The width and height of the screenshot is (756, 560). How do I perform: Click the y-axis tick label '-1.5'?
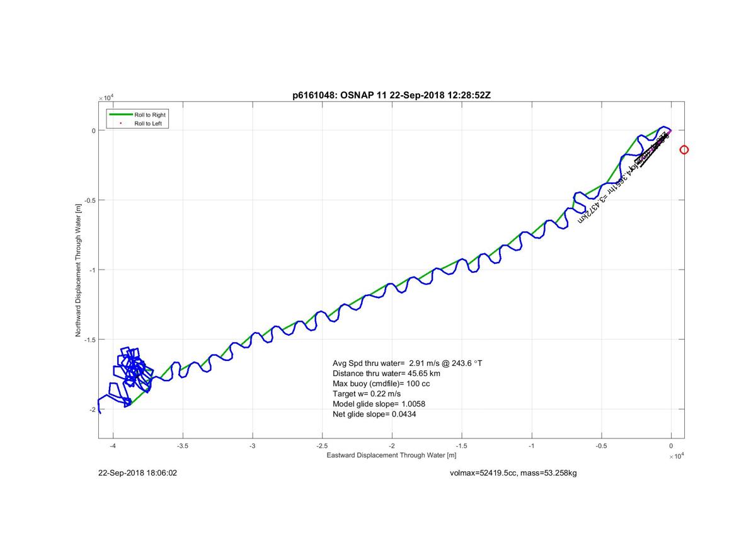[89, 340]
